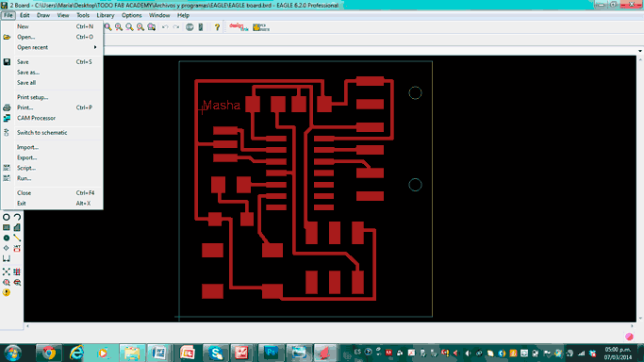
Task: Open the Tools menu
Action: point(83,15)
